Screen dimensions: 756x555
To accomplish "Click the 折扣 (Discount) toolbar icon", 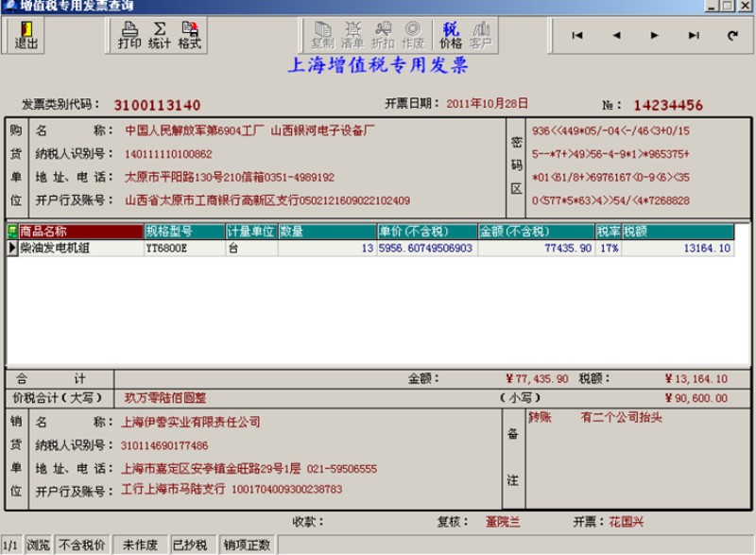I will point(383,35).
